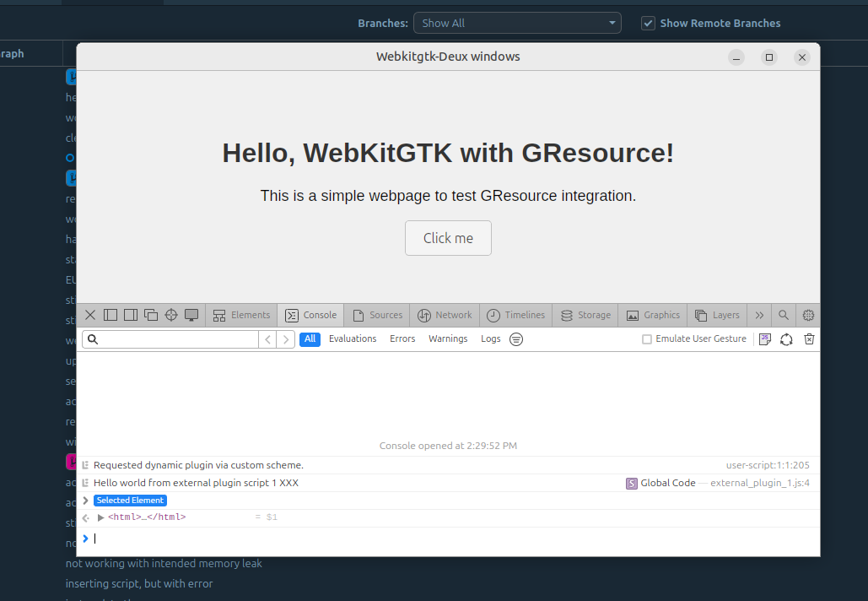Show more hidden inspector tabs
This screenshot has width=868, height=601.
click(759, 315)
